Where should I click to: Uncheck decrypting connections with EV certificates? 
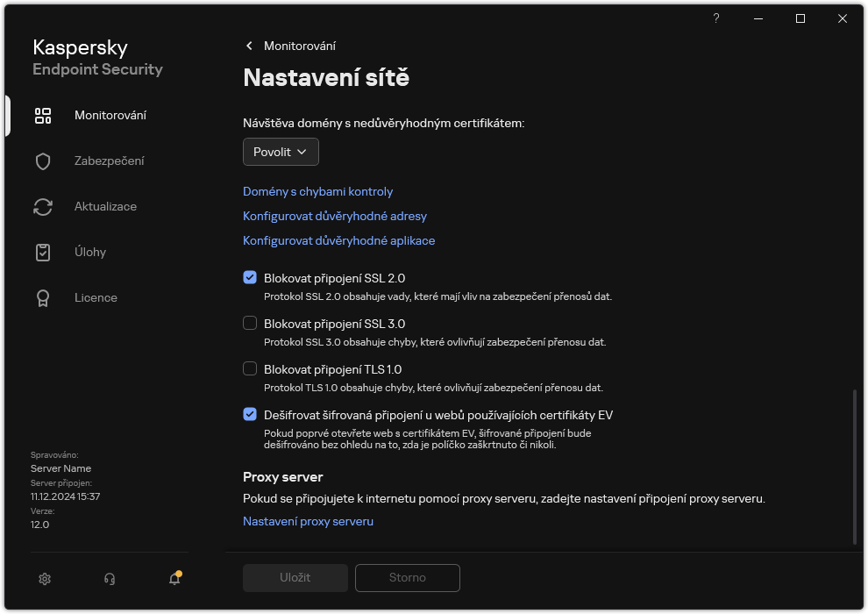point(250,414)
